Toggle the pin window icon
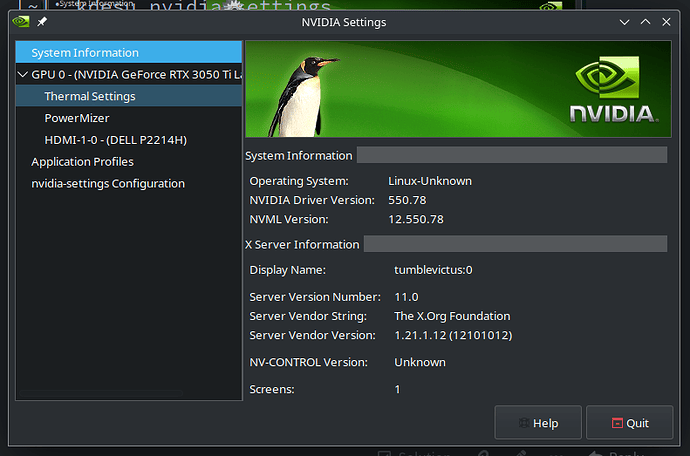 pos(42,22)
